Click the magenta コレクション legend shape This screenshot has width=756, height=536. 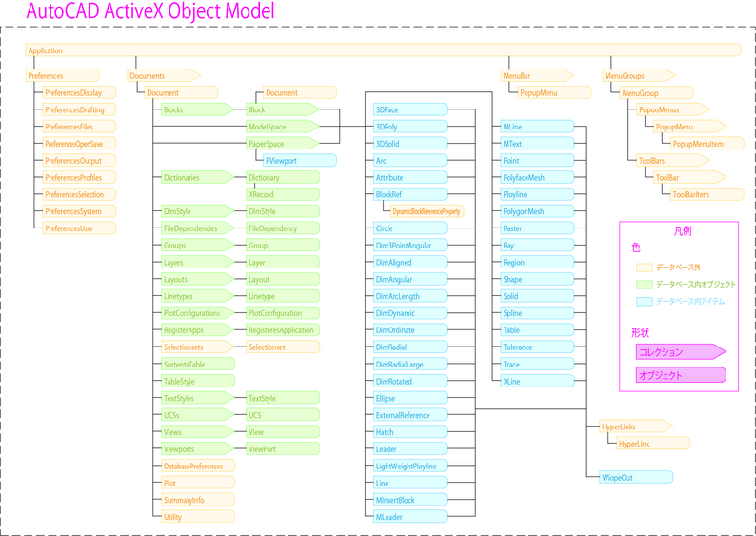[x=681, y=351]
